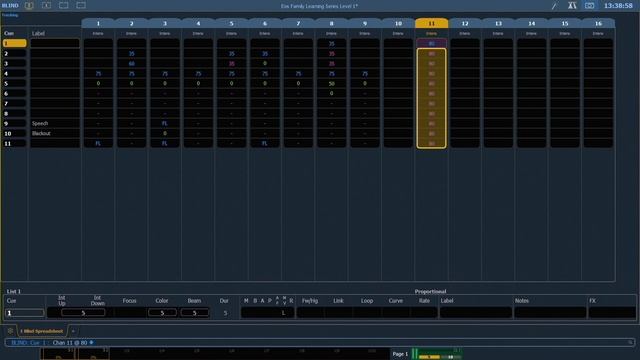Click the FX field at bottom
Image resolution: width=640 pixels, height=360 pixels.
[x=612, y=313]
